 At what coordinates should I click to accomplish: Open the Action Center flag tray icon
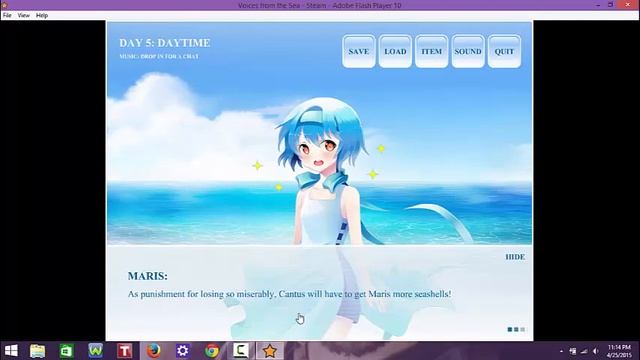click(573, 351)
